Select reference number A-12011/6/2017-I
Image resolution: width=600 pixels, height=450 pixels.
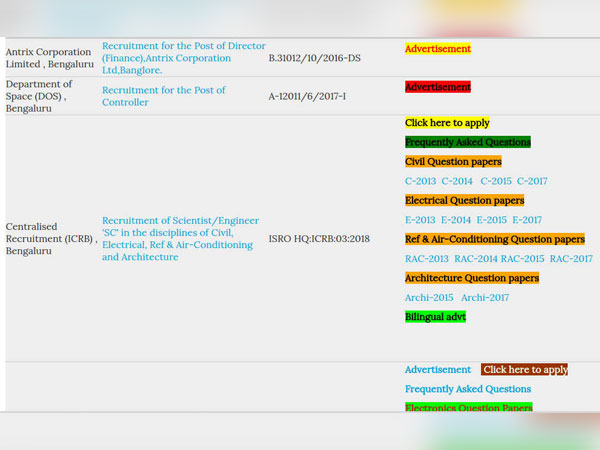(x=307, y=96)
